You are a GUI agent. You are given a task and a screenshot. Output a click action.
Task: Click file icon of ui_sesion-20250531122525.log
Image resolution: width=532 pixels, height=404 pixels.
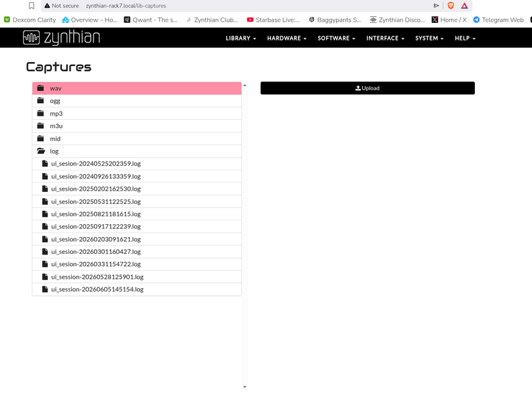pyautogui.click(x=45, y=201)
